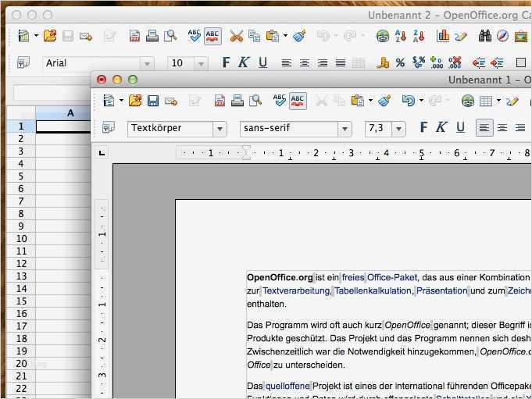This screenshot has height=399, width=532.
Task: Toggle underline U in Calc formatting bar
Action: (x=262, y=62)
